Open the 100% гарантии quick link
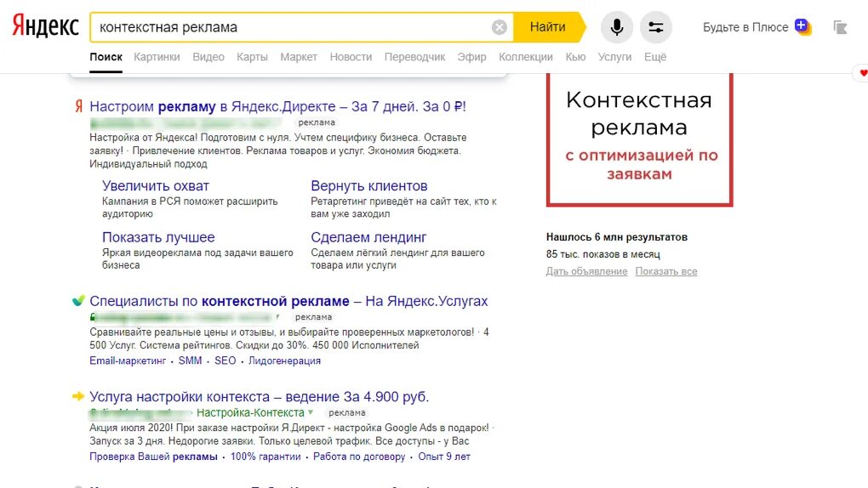Viewport: 868px width, 488px height. (x=266, y=457)
